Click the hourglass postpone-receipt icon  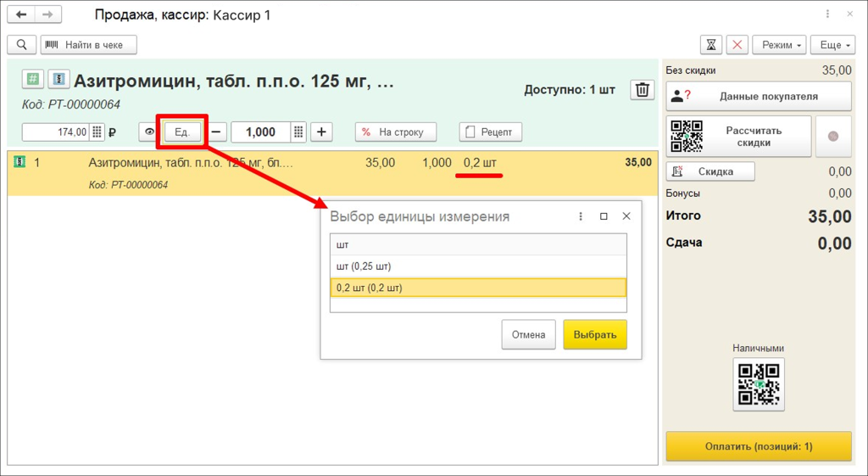coord(711,45)
